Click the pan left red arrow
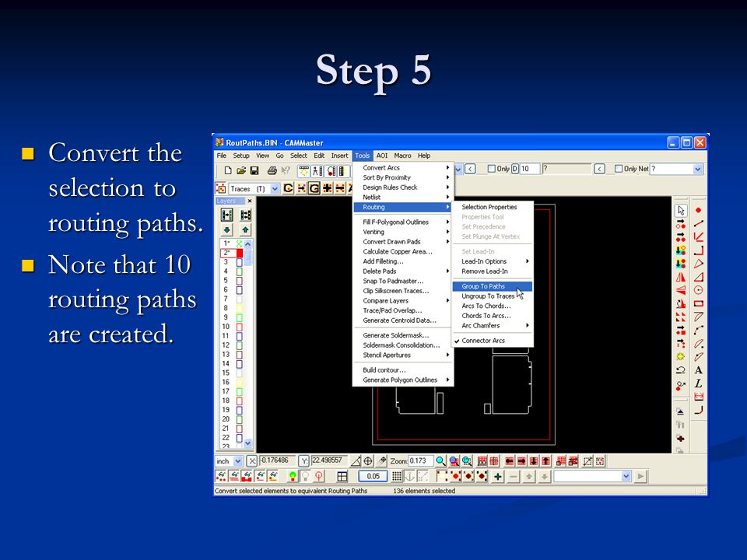 (x=510, y=461)
